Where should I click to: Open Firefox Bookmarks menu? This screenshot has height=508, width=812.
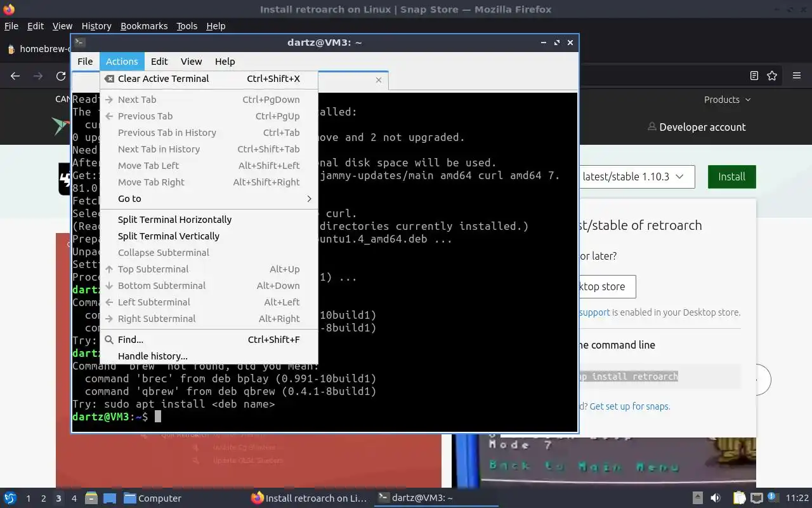click(144, 26)
